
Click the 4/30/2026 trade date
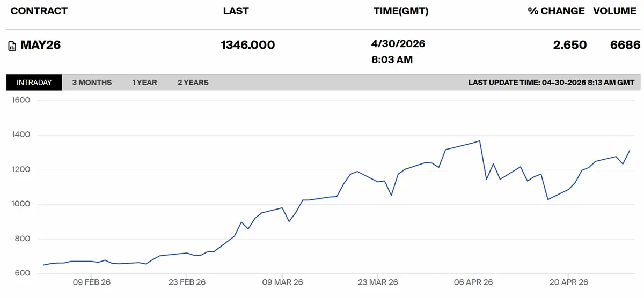point(398,44)
